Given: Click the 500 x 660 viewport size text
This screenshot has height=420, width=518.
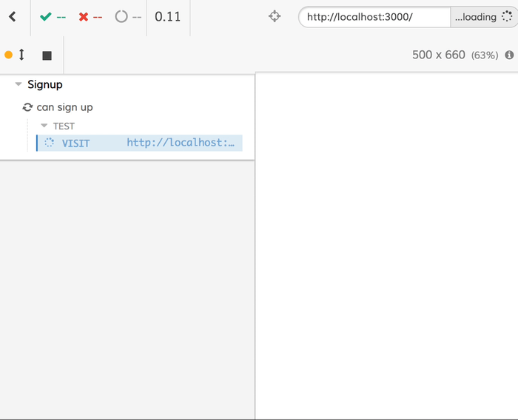Looking at the screenshot, I should [438, 55].
